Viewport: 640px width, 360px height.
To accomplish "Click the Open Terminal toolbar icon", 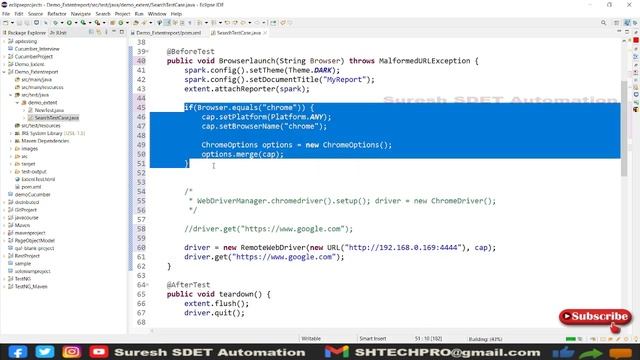I will (x=36, y=23).
